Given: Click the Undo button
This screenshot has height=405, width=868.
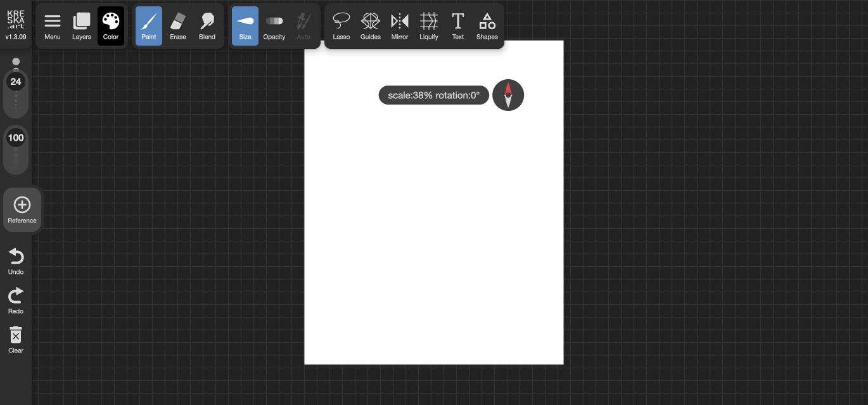Looking at the screenshot, I should coord(16,262).
